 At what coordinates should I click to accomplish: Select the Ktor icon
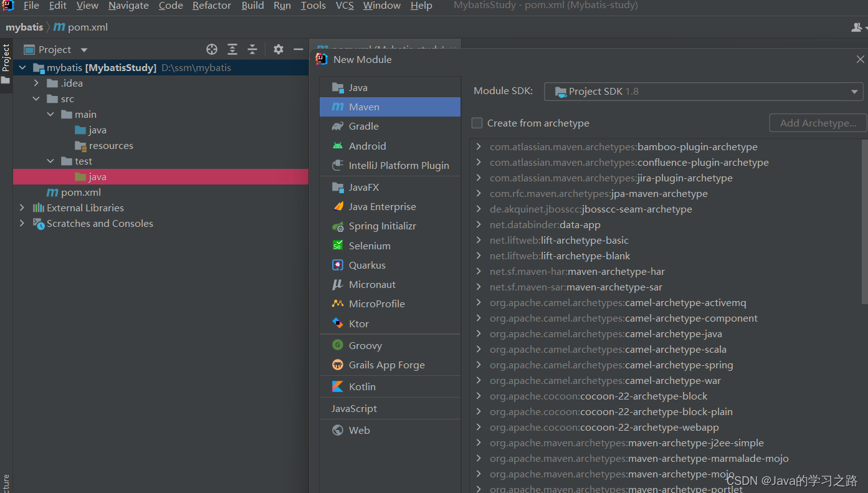(338, 323)
